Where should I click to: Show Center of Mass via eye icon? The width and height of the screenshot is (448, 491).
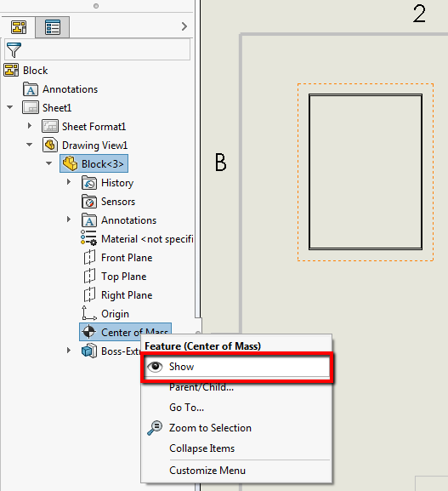(155, 367)
